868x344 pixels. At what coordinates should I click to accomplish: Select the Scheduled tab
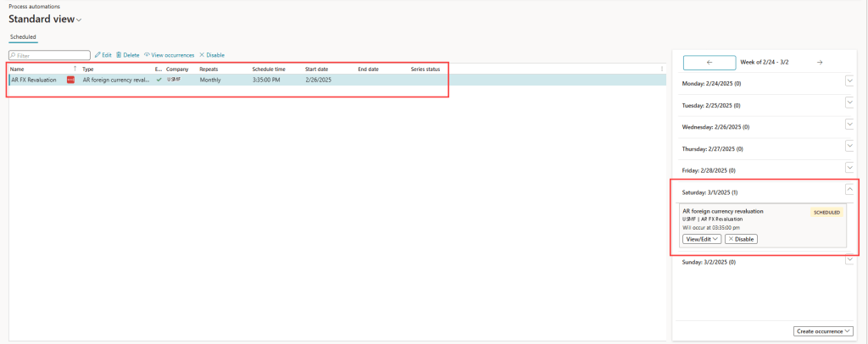[x=23, y=37]
